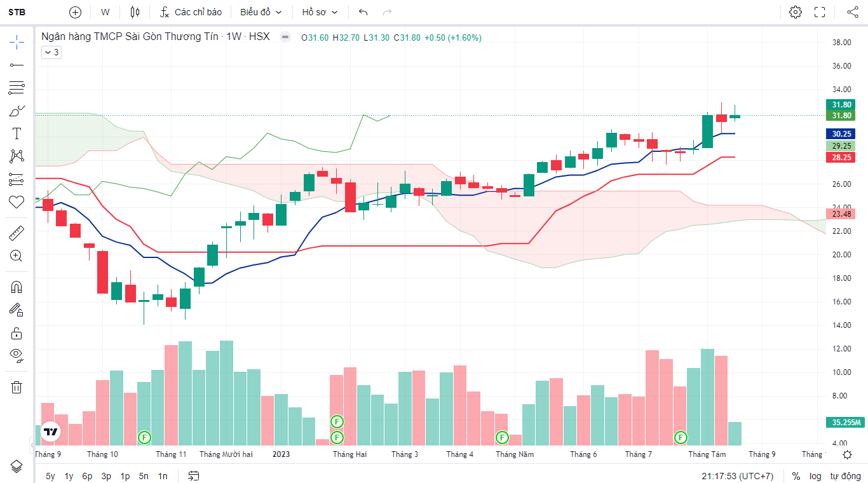Expand the Biểu đồ dropdown
The image size is (868, 483).
261,12
